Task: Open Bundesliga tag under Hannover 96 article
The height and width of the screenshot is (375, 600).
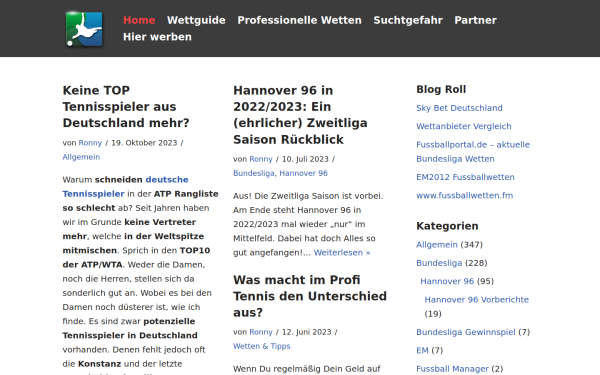Action: pos(254,173)
